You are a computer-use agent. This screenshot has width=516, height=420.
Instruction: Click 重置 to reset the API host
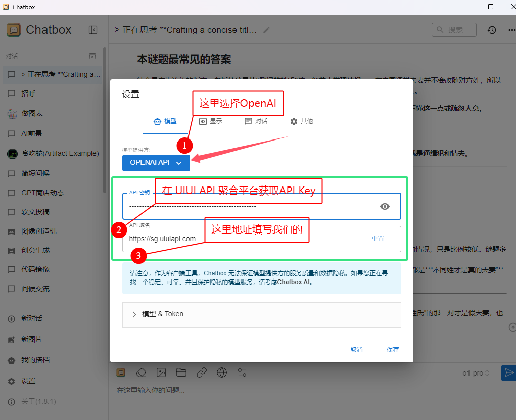point(378,239)
